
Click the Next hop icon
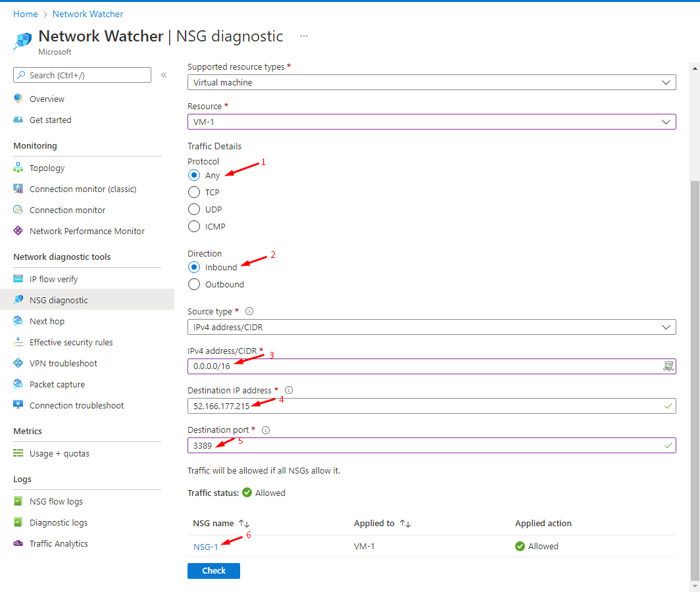(18, 321)
